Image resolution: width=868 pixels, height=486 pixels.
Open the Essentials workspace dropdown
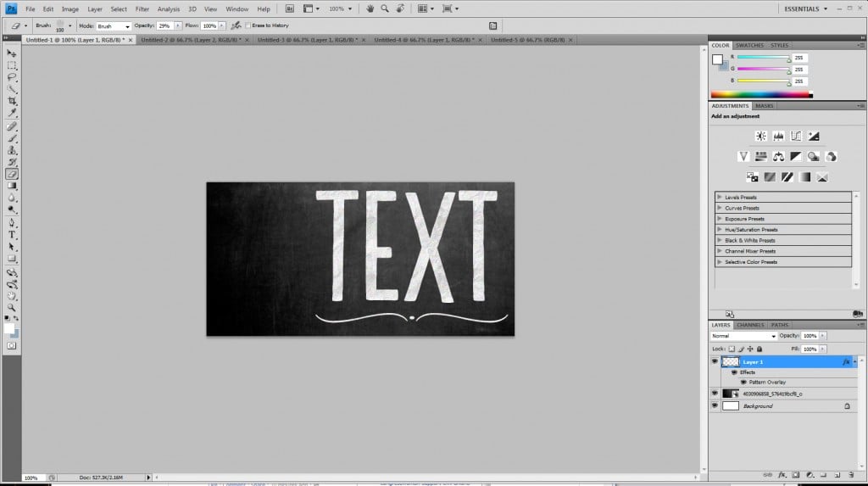pyautogui.click(x=805, y=8)
